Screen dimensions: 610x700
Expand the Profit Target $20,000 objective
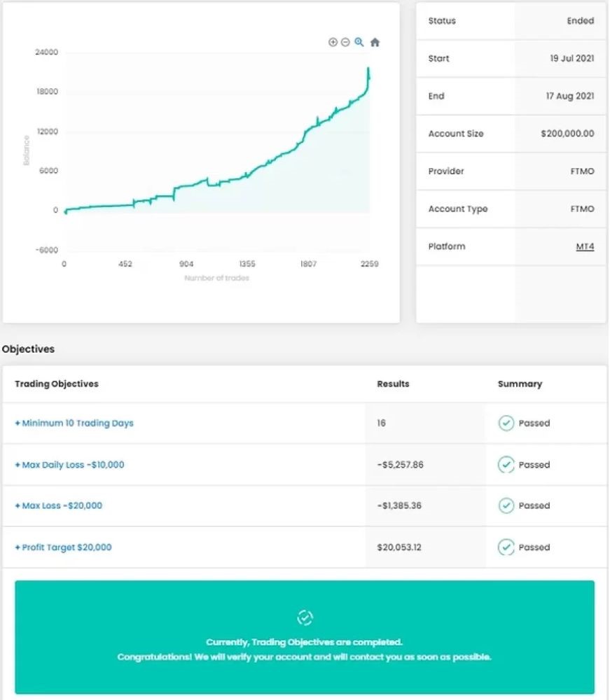[x=63, y=547]
